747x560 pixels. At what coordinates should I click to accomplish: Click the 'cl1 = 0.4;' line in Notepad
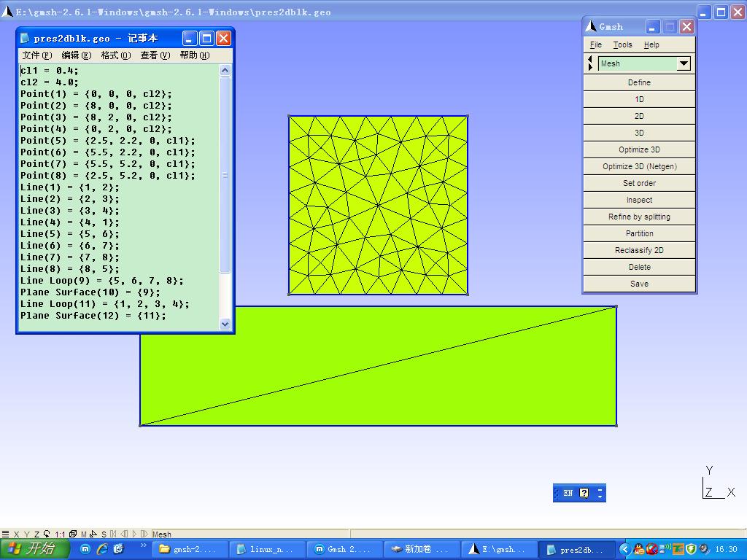50,71
